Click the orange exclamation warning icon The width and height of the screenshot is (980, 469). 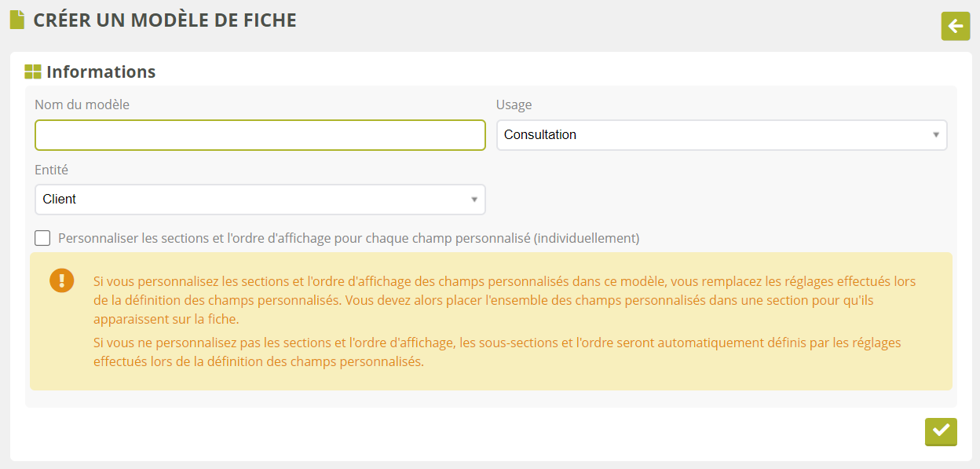coord(62,280)
